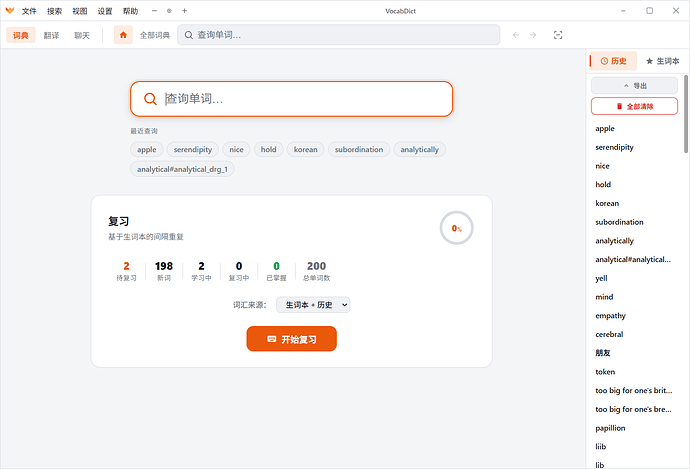Select the recent query chip korean
The width and height of the screenshot is (690, 469).
pos(305,150)
